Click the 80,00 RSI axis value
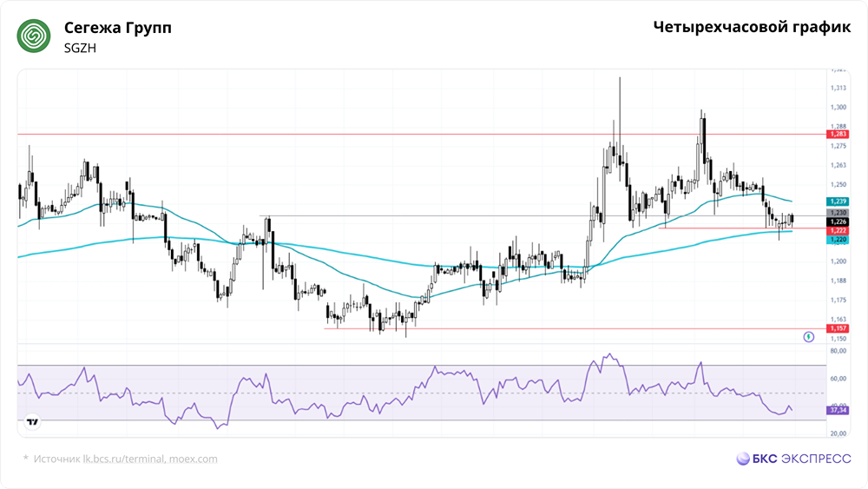Image resolution: width=868 pixels, height=489 pixels. (x=838, y=351)
